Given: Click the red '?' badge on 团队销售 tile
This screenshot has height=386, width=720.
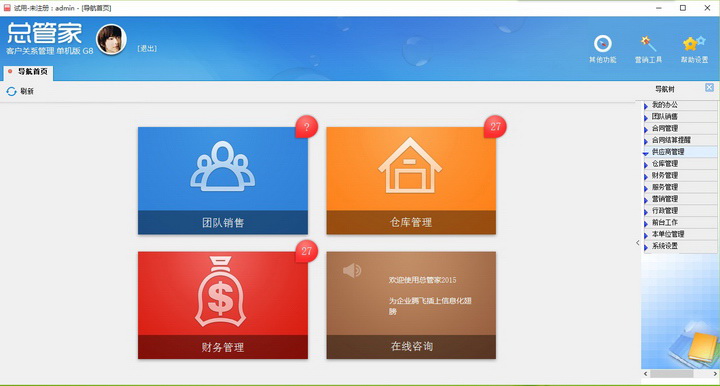Looking at the screenshot, I should (x=307, y=127).
